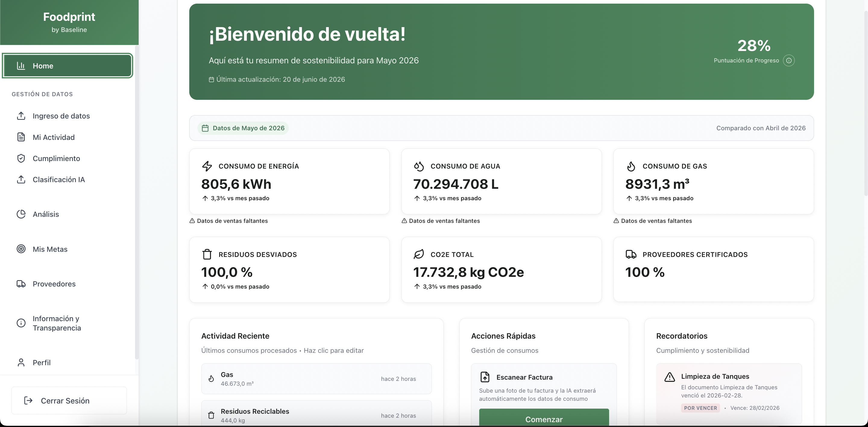868x427 pixels.
Task: Click the trash icon on Residuos Desviados
Action: click(207, 255)
